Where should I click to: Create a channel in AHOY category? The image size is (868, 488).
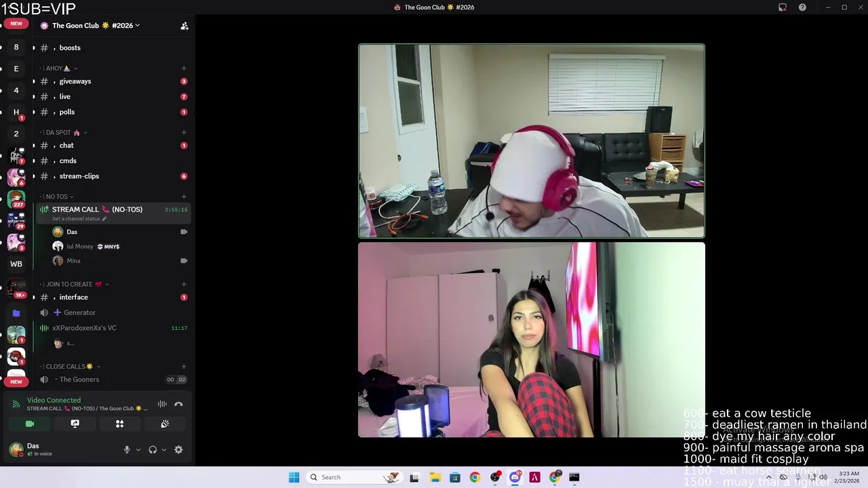pyautogui.click(x=184, y=68)
